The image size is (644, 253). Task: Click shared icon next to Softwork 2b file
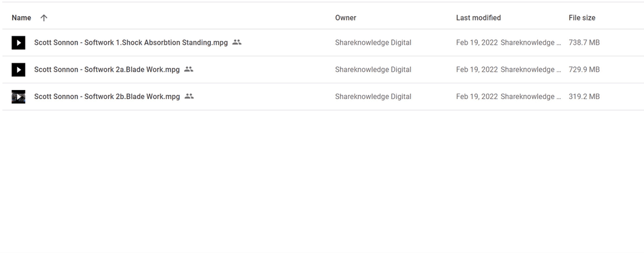[189, 96]
